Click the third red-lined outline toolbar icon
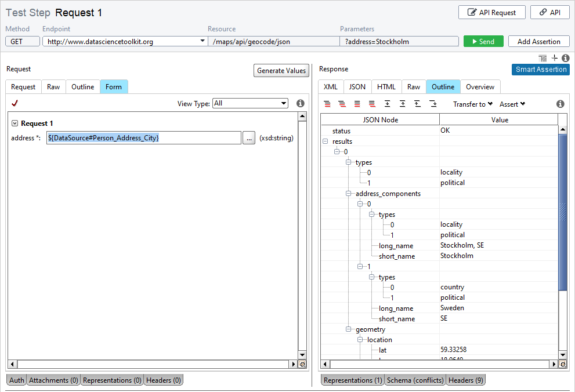This screenshot has height=392, width=575. [x=357, y=104]
